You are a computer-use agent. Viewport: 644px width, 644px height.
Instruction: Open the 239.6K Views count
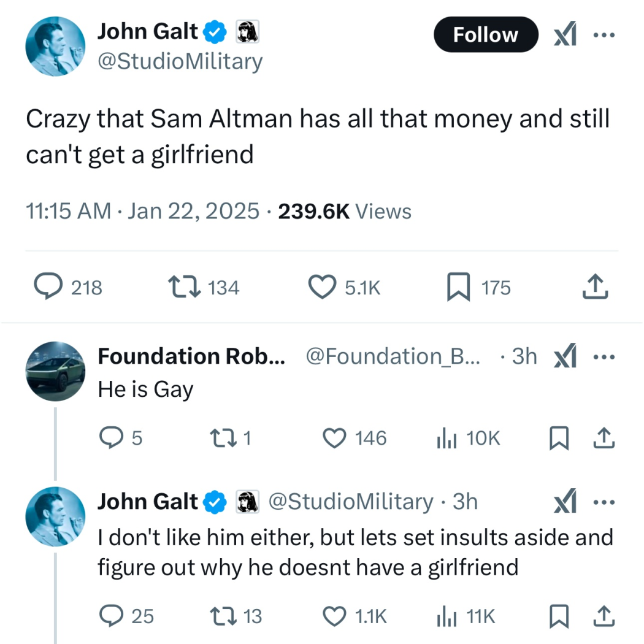[x=345, y=211]
